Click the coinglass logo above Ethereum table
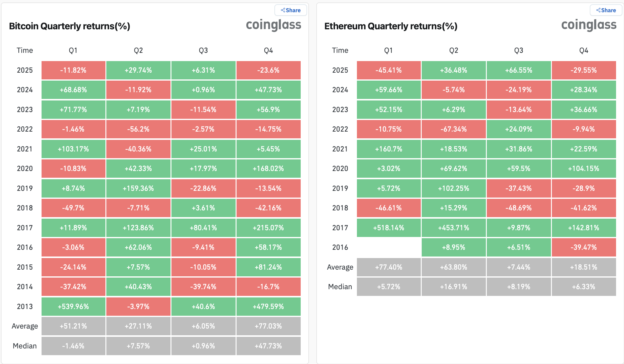Image resolution: width=624 pixels, height=364 pixels. [589, 25]
